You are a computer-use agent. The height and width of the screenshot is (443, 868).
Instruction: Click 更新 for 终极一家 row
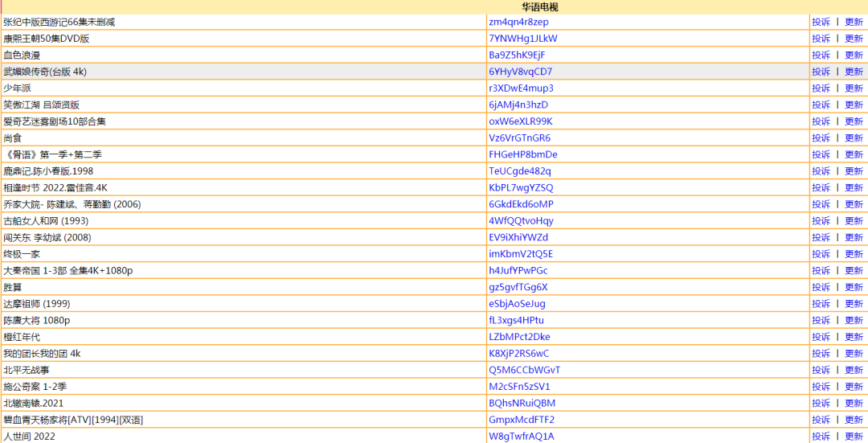pos(854,254)
